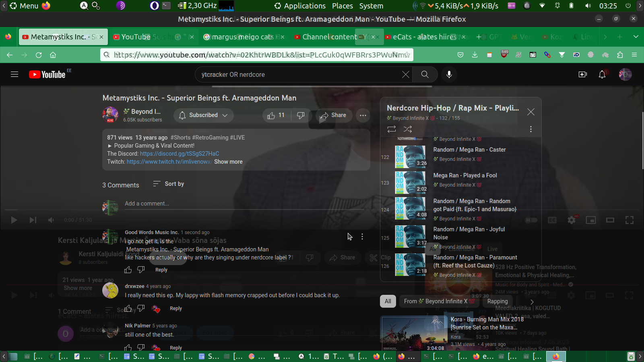
Task: Dislike the Good Words Music Inc. comment
Action: (141, 269)
